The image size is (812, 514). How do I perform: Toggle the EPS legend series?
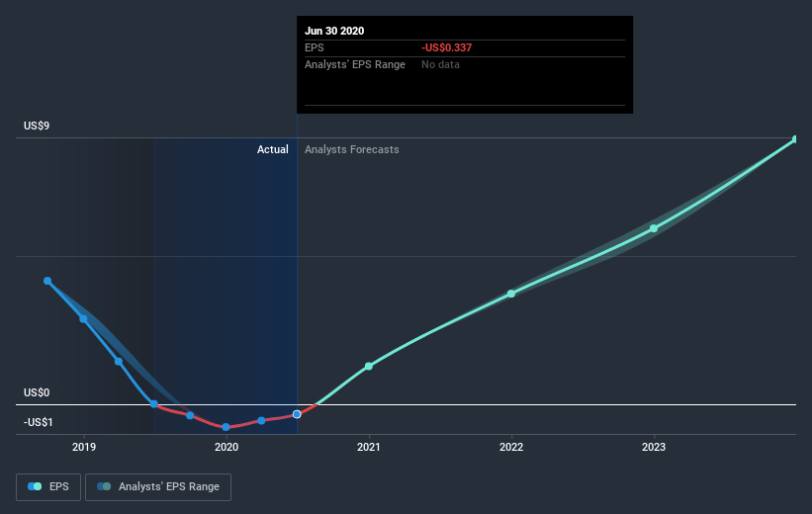(48, 486)
